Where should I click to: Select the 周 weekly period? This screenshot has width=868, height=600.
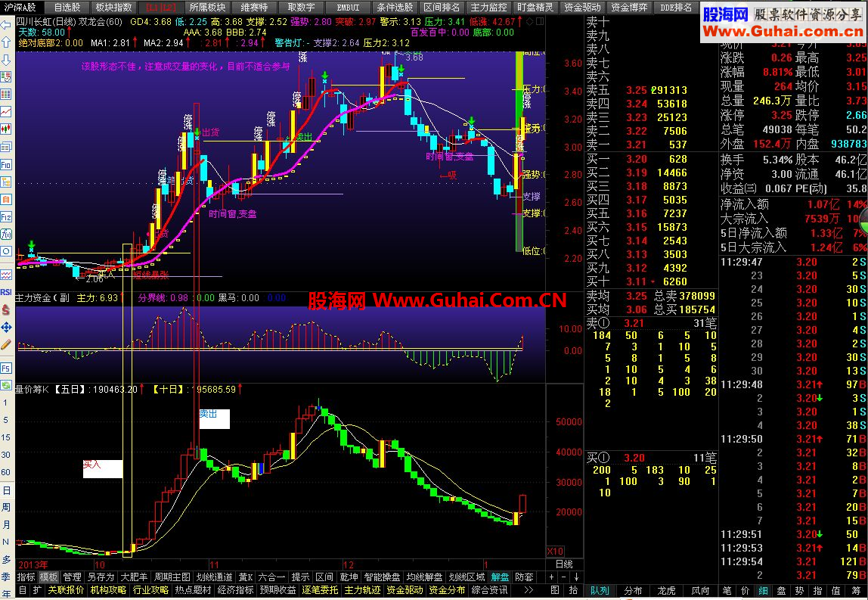(6, 508)
